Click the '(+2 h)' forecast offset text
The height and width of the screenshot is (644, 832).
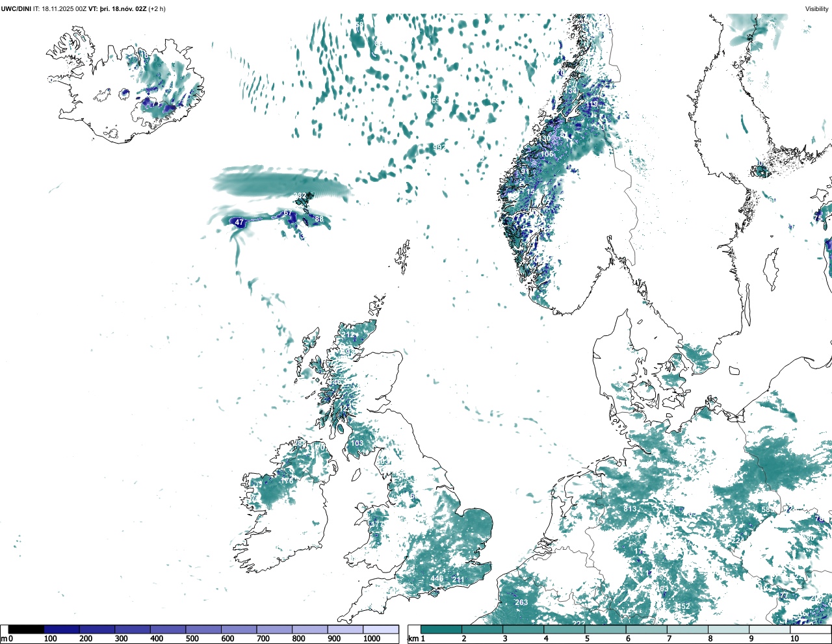[157, 9]
